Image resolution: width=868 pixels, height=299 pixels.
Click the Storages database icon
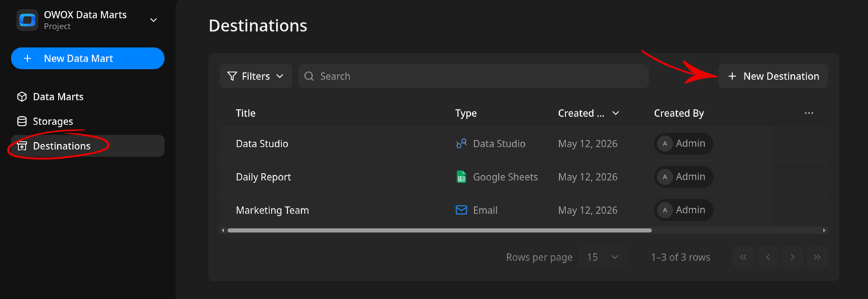pyautogui.click(x=22, y=121)
